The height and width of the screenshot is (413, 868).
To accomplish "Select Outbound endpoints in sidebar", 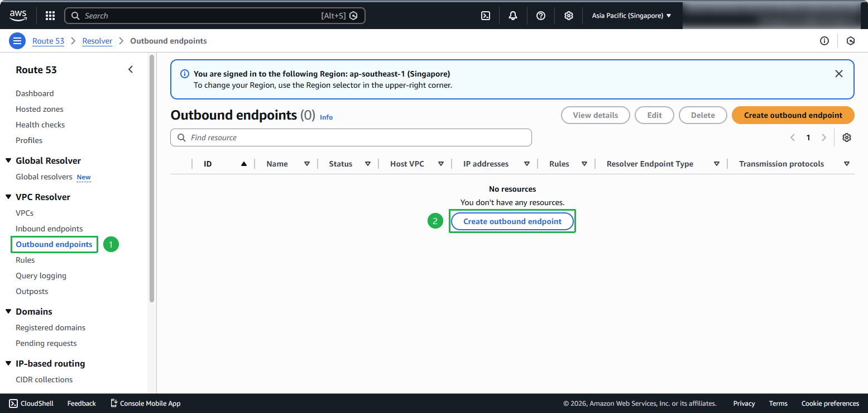I will 54,244.
